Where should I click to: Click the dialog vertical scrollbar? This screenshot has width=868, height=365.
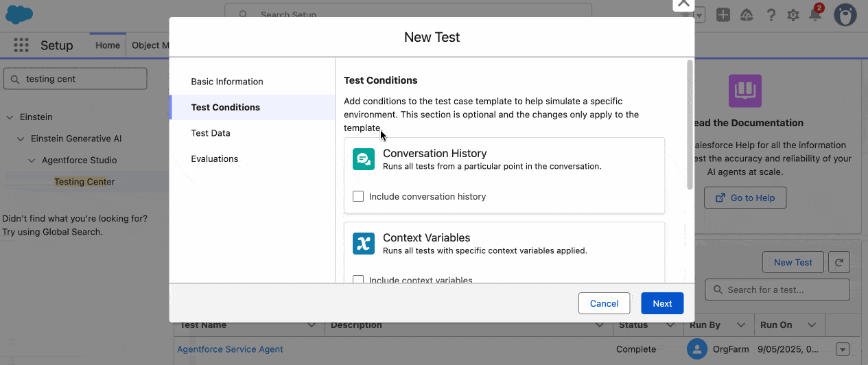coord(690,124)
